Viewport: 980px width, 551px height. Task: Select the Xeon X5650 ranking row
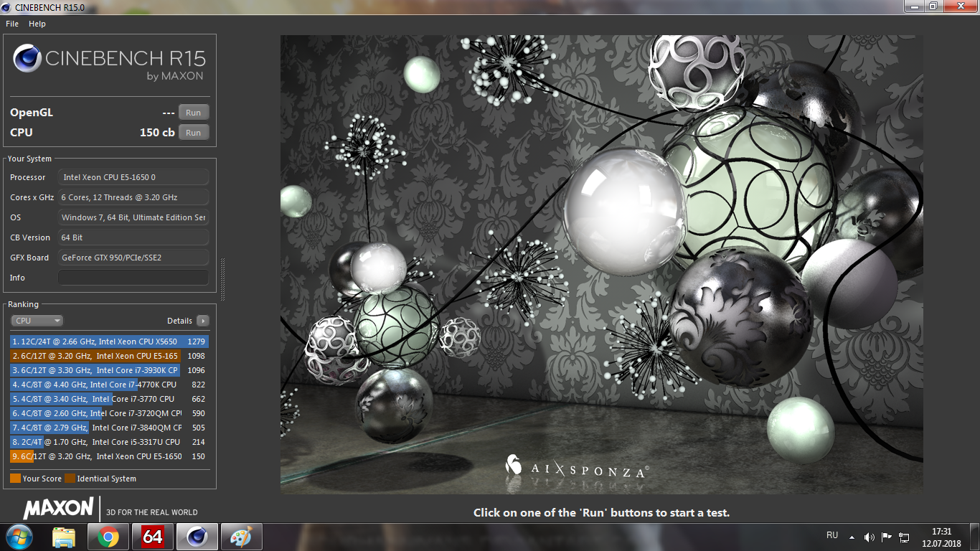tap(110, 342)
